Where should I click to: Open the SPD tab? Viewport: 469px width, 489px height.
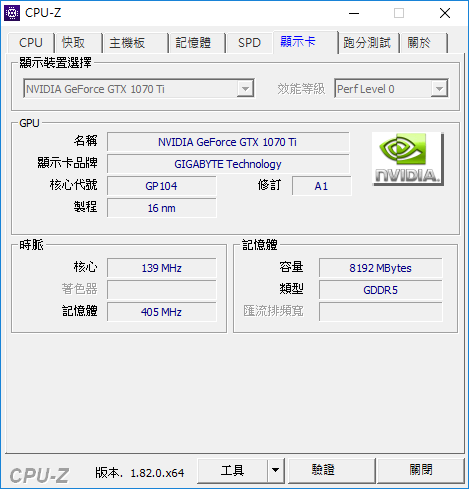(x=249, y=43)
